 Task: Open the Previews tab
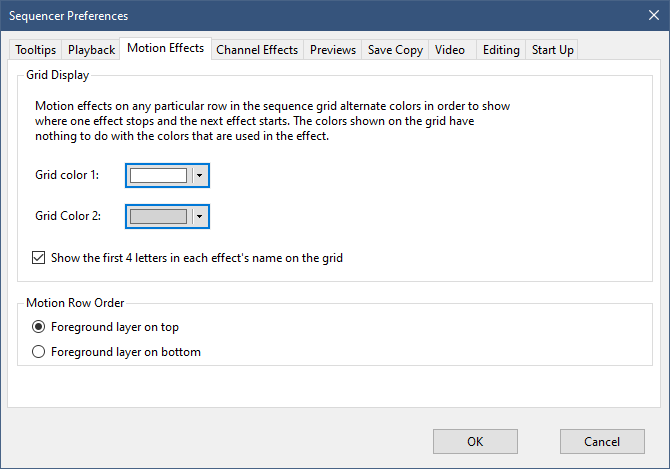click(x=332, y=50)
